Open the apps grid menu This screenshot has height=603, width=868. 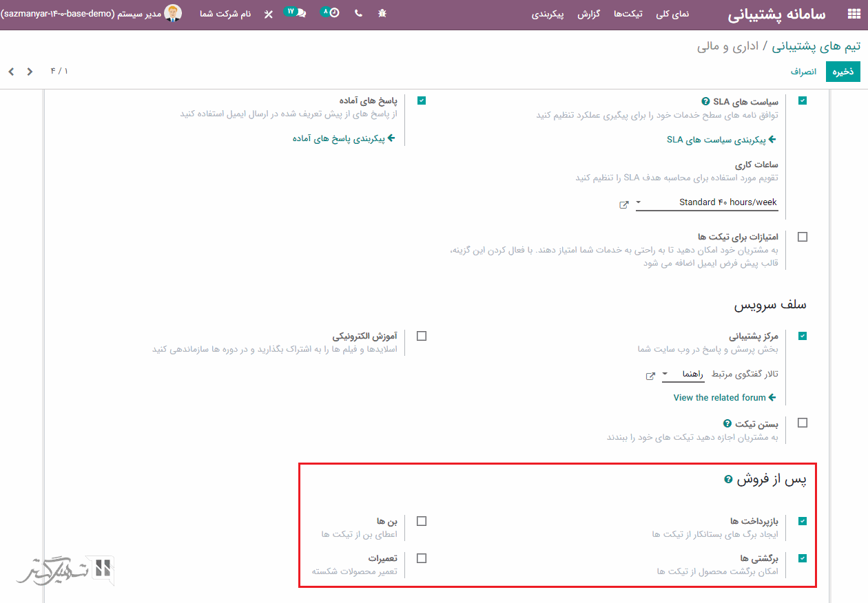click(x=853, y=14)
